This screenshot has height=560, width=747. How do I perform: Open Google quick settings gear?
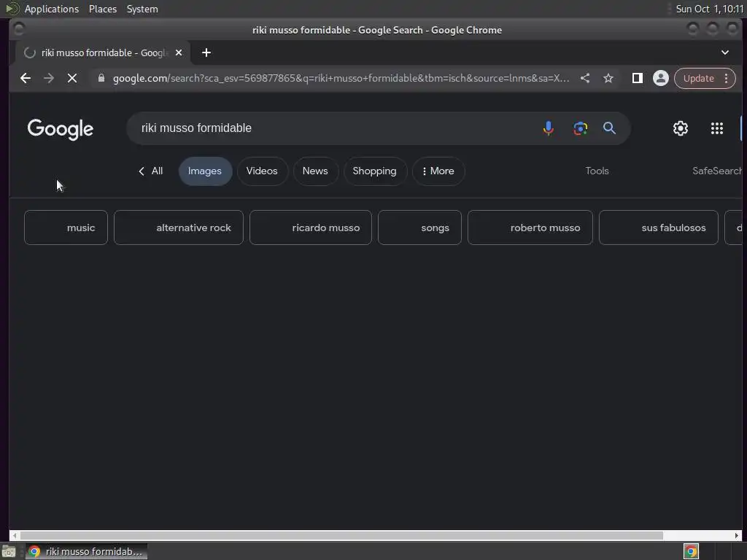pos(681,128)
